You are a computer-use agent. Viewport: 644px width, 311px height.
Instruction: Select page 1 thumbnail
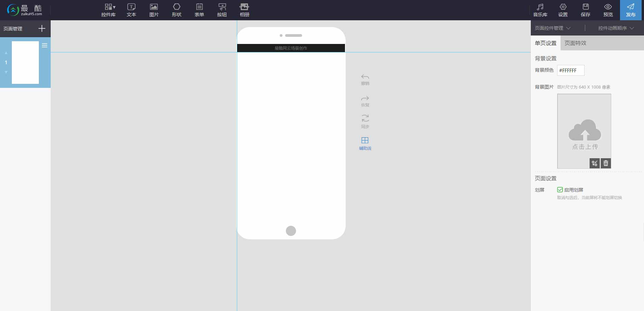click(x=25, y=63)
